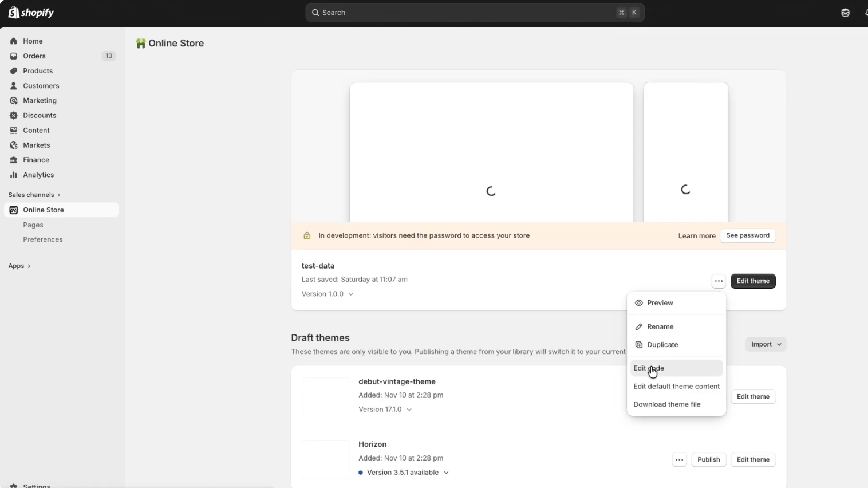
Task: Click the green Online Store header icon
Action: [x=140, y=44]
